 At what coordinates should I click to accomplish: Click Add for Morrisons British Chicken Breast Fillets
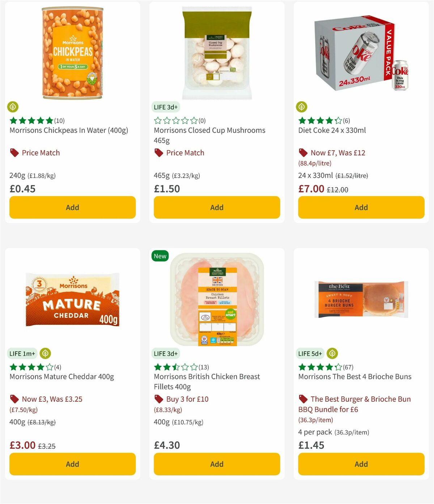[x=216, y=464]
